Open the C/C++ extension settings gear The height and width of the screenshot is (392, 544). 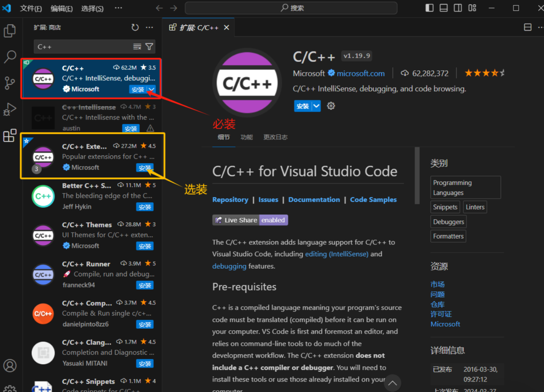tap(330, 106)
